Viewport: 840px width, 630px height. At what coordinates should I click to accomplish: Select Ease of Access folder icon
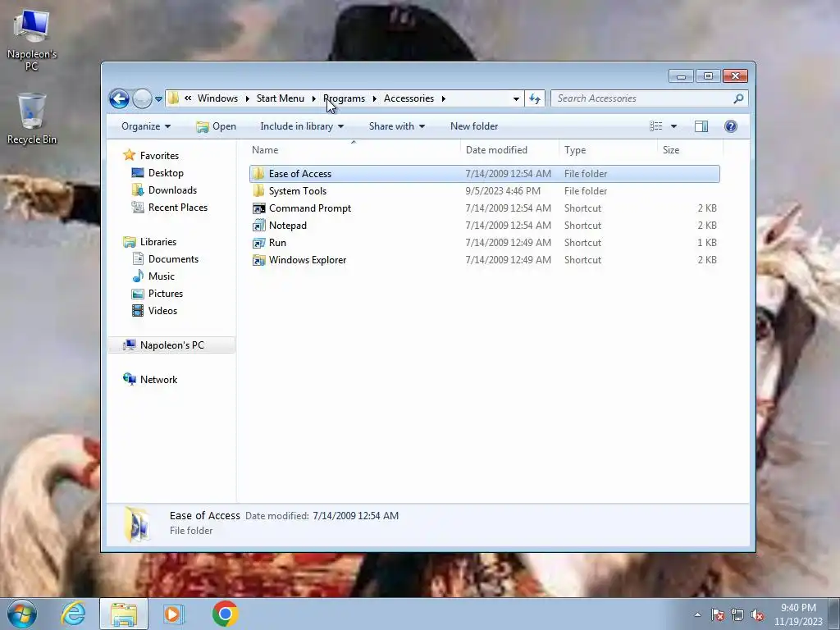[258, 174]
